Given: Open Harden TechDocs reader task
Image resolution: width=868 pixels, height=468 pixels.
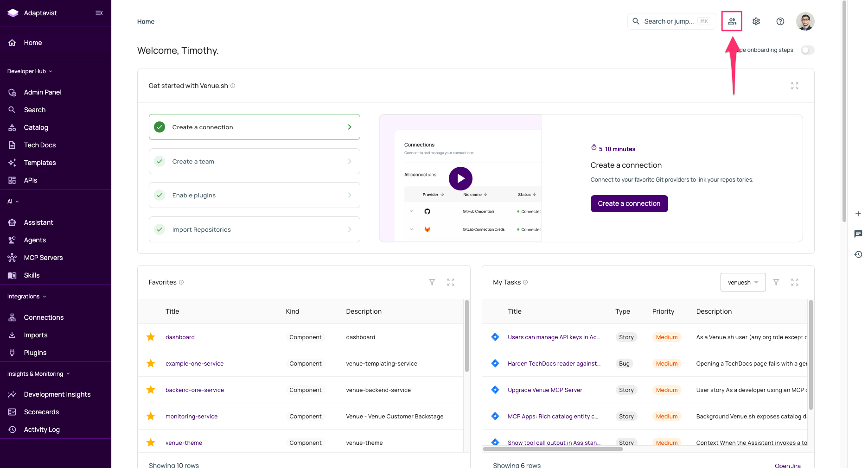Looking at the screenshot, I should coord(554,364).
